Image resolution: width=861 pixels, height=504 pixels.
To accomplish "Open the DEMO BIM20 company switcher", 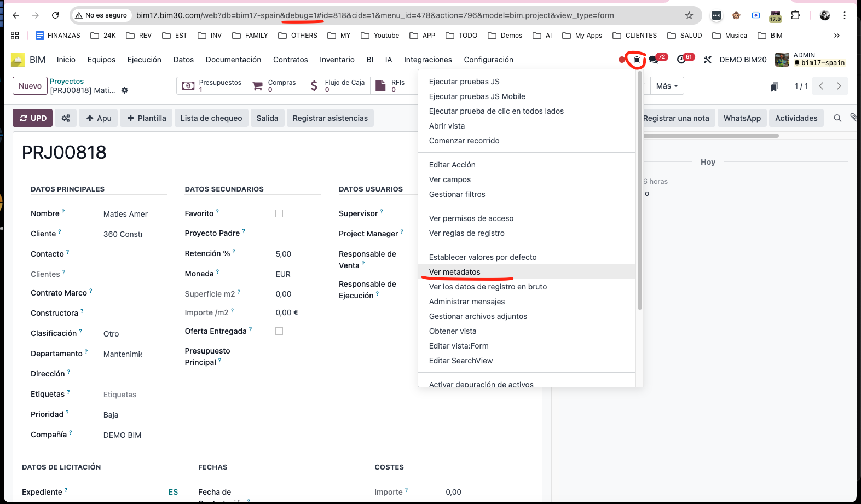I will [743, 60].
